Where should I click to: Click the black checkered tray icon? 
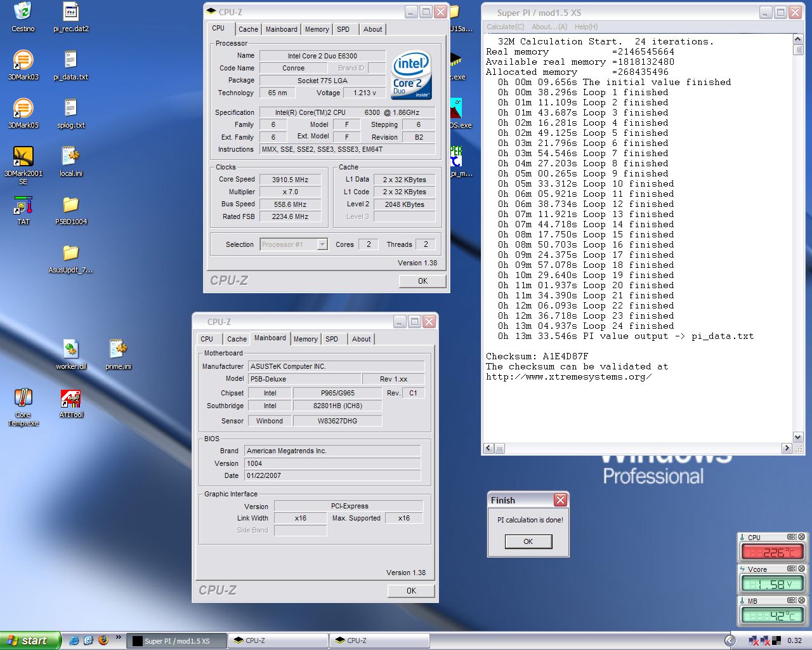(776, 640)
